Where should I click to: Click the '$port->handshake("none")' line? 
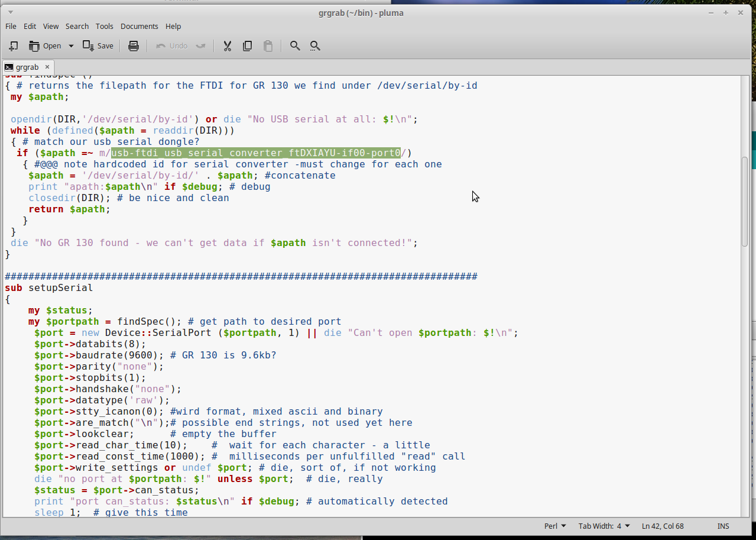pos(108,389)
